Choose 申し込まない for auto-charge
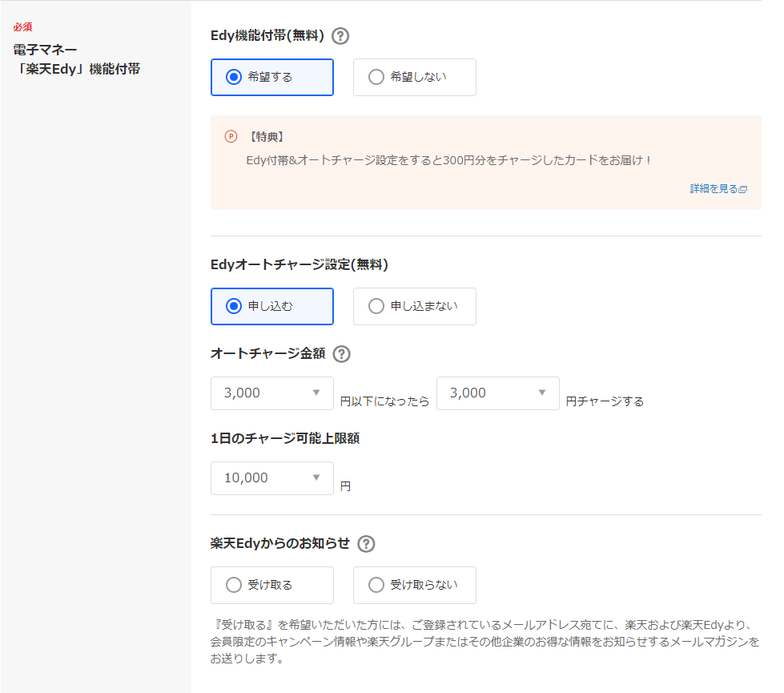This screenshot has height=693, width=784. pyautogui.click(x=415, y=306)
